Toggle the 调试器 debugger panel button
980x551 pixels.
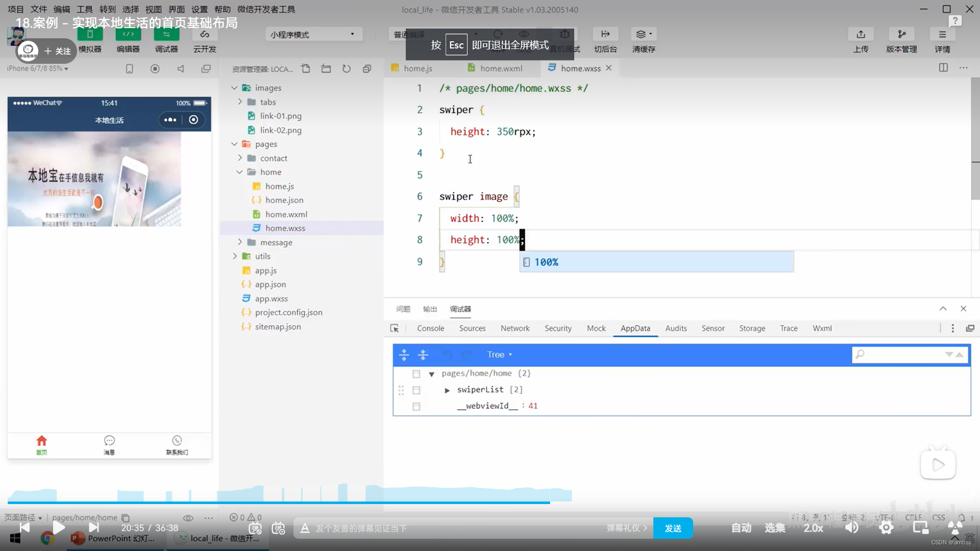click(x=166, y=35)
